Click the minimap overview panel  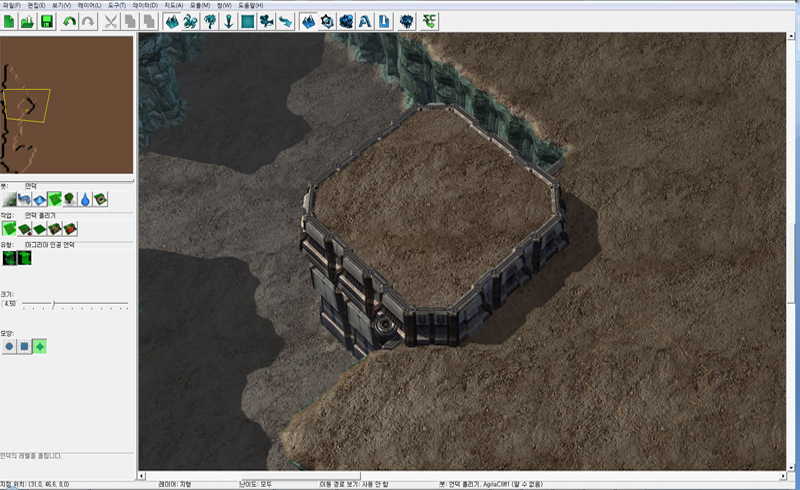pos(66,105)
